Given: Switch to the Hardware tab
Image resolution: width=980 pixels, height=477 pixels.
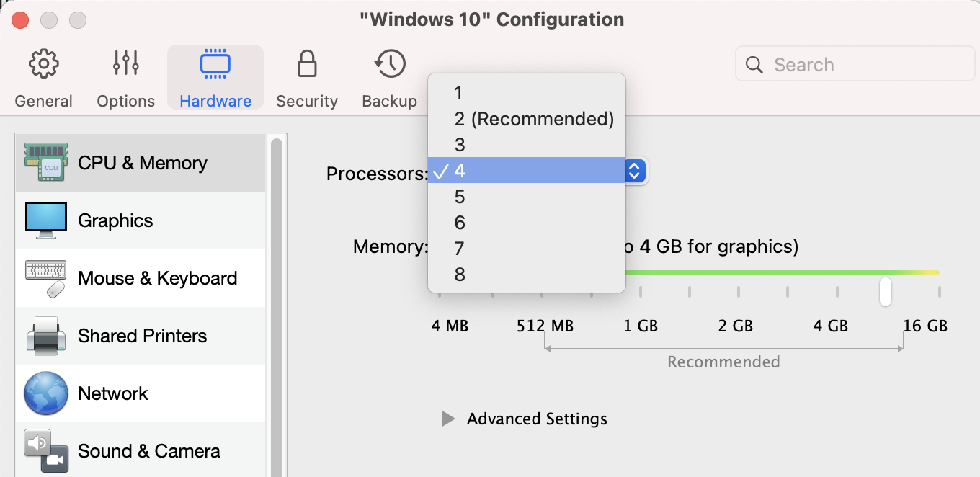Looking at the screenshot, I should pyautogui.click(x=215, y=76).
